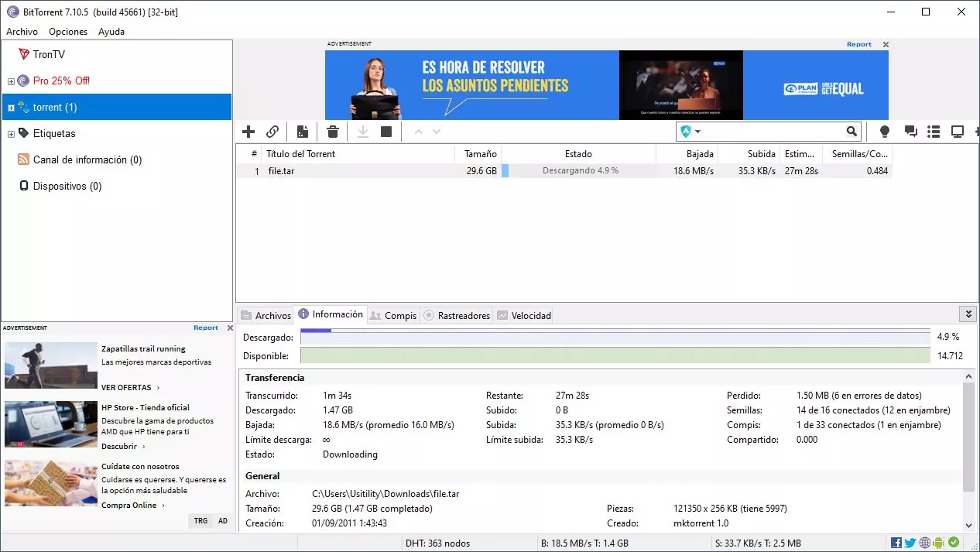Open the Opciones menu
This screenshot has height=552, width=980.
(x=68, y=32)
